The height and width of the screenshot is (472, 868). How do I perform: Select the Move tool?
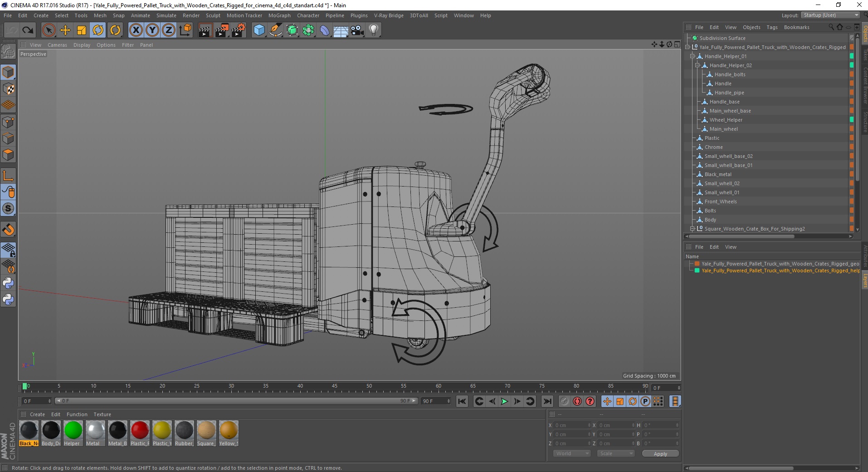pos(65,30)
